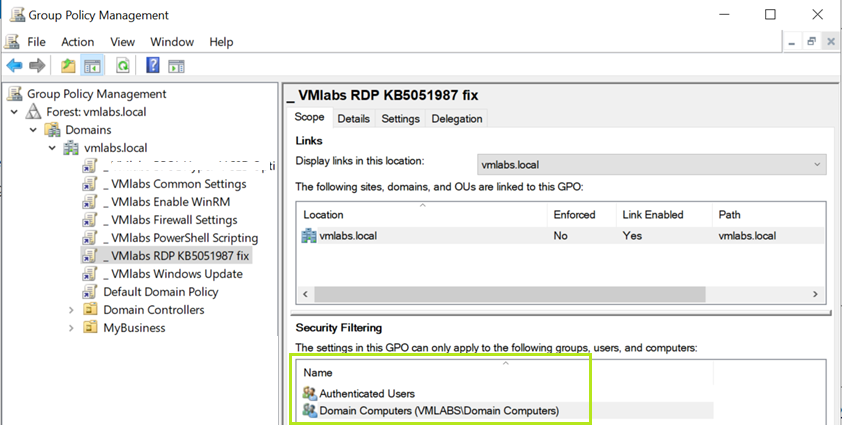This screenshot has height=425, width=842.
Task: Click the Back arrow toolbar icon
Action: (14, 66)
